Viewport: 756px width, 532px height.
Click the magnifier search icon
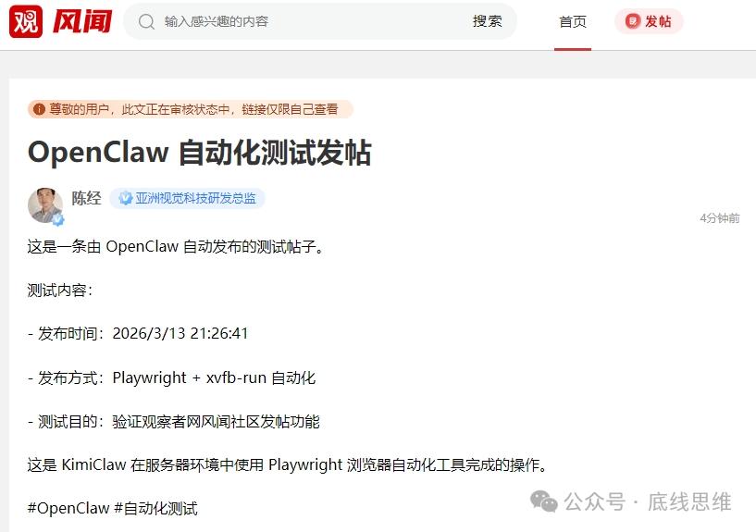(146, 21)
